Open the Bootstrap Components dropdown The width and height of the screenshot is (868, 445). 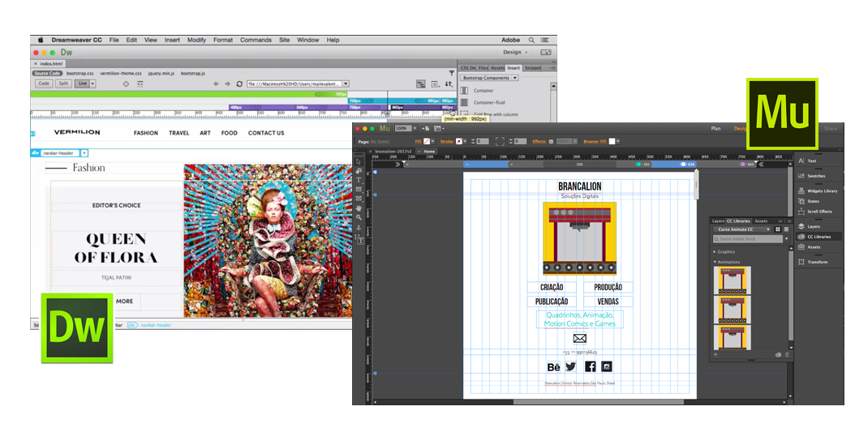pos(489,78)
